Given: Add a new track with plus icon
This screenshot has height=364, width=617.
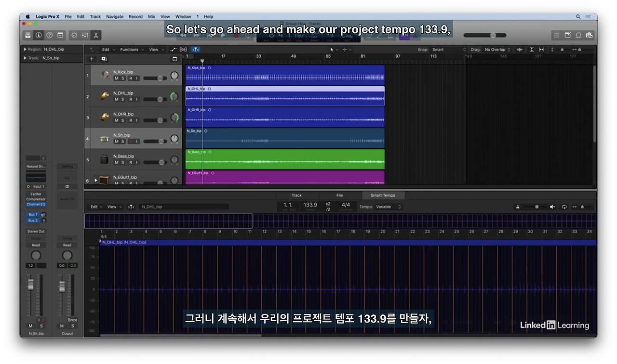Looking at the screenshot, I should click(x=92, y=59).
